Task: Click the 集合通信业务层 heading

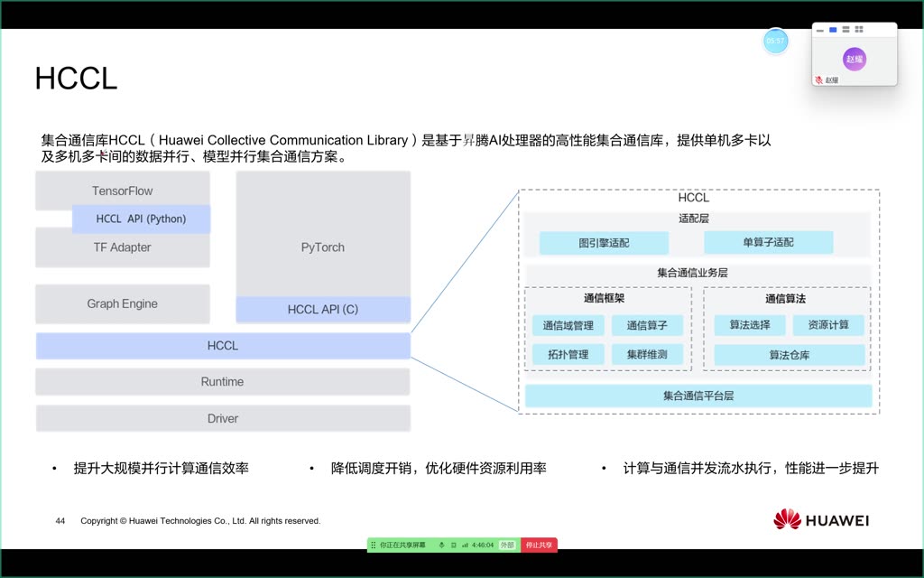Action: click(x=692, y=273)
